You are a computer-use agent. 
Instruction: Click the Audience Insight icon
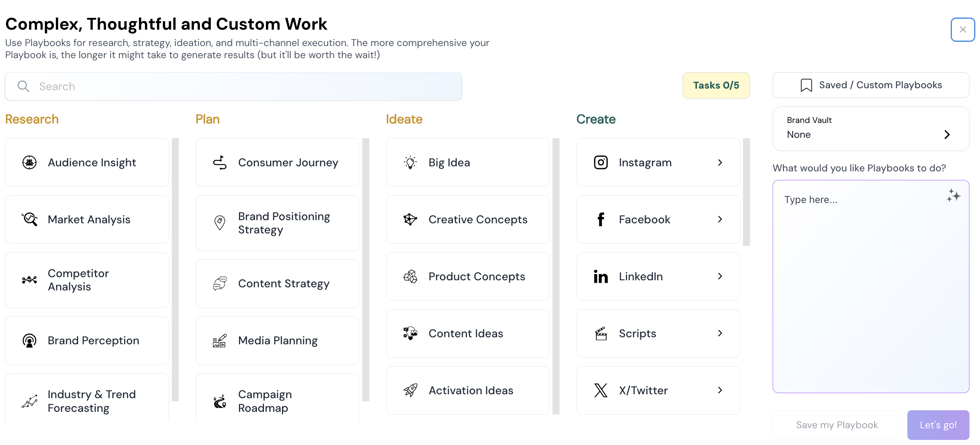point(29,162)
